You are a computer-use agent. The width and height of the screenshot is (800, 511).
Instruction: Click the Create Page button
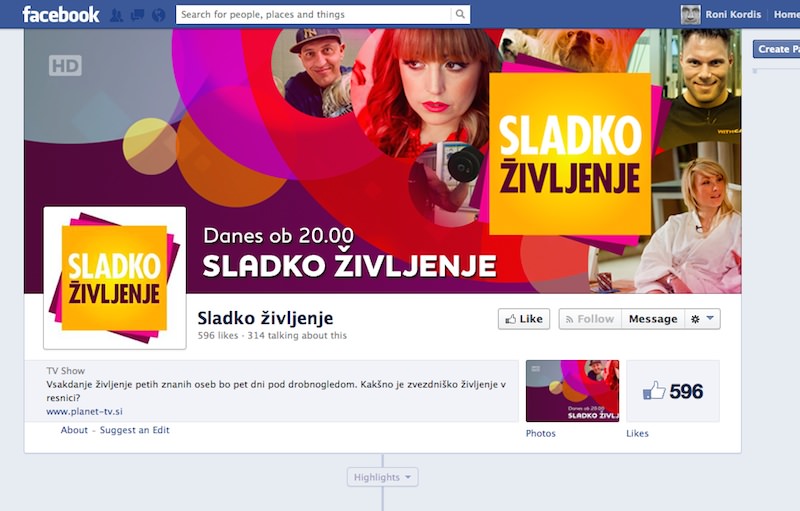[x=777, y=49]
